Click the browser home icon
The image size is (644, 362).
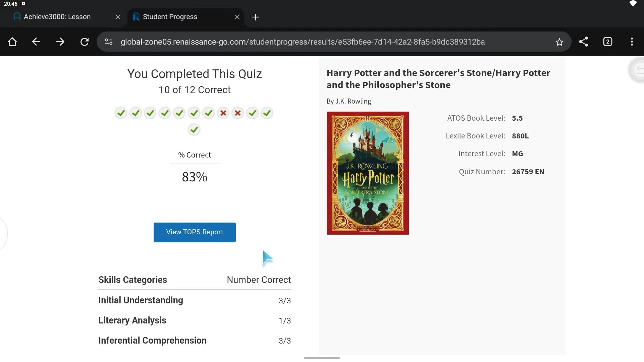(x=12, y=42)
